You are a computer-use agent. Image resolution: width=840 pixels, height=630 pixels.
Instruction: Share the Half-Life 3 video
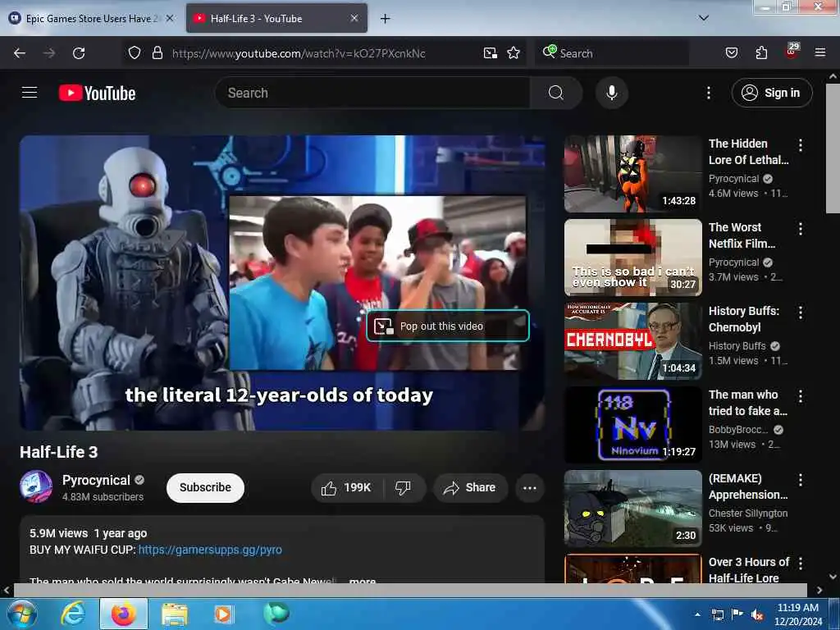[x=470, y=487]
